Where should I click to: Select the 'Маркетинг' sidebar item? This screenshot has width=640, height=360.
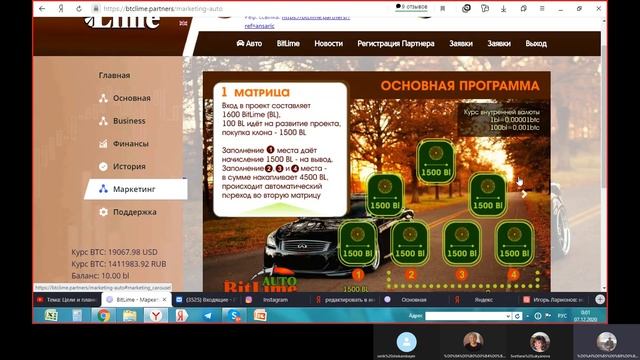136,189
